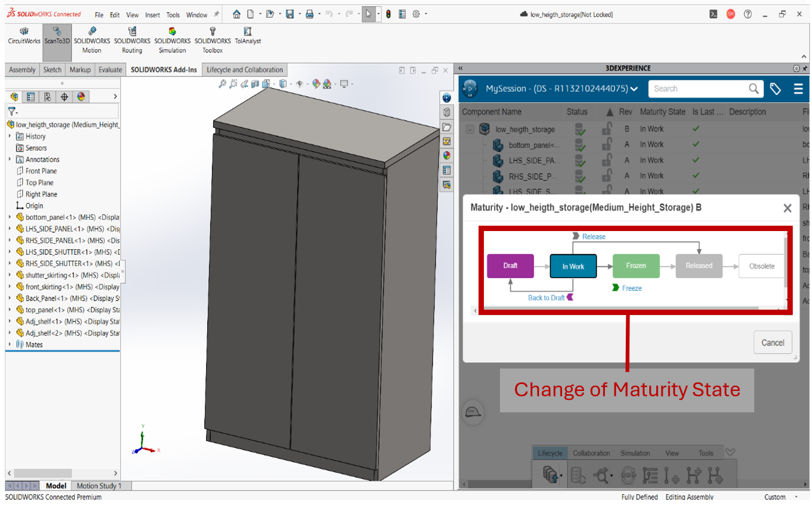
Task: Toggle lock icon for LHS_SIDE_PA row
Action: click(x=607, y=160)
